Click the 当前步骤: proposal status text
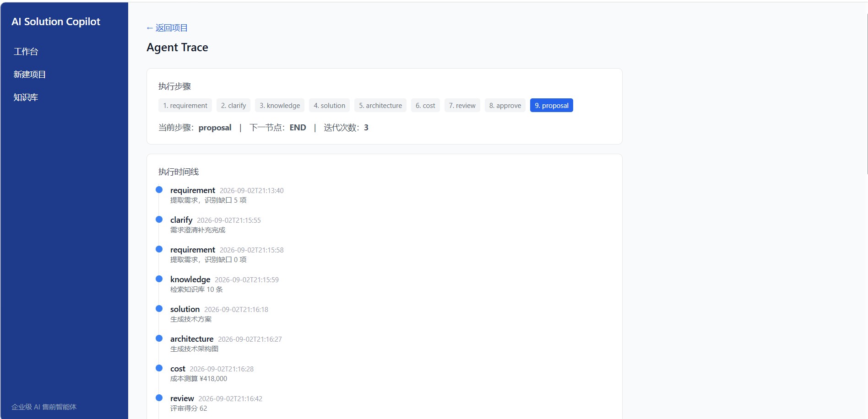 (x=195, y=128)
